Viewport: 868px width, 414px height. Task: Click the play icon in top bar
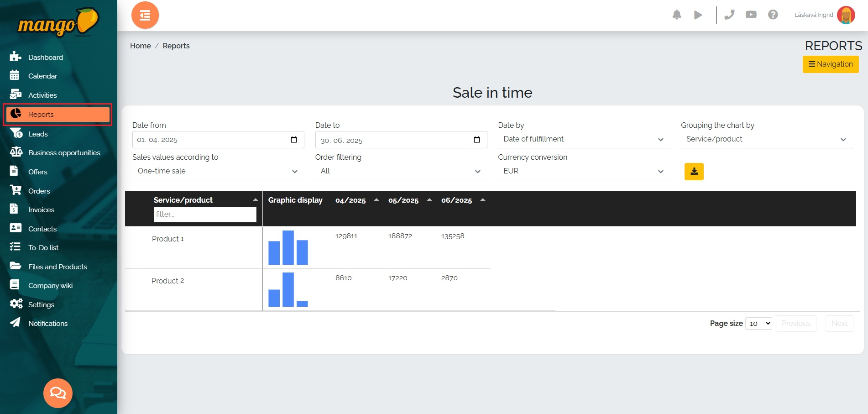pos(698,15)
